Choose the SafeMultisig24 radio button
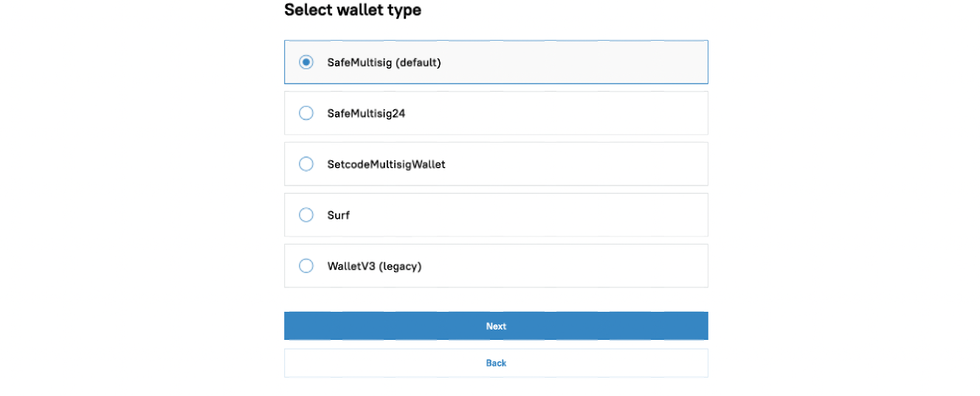Image resolution: width=980 pixels, height=396 pixels. tap(306, 114)
